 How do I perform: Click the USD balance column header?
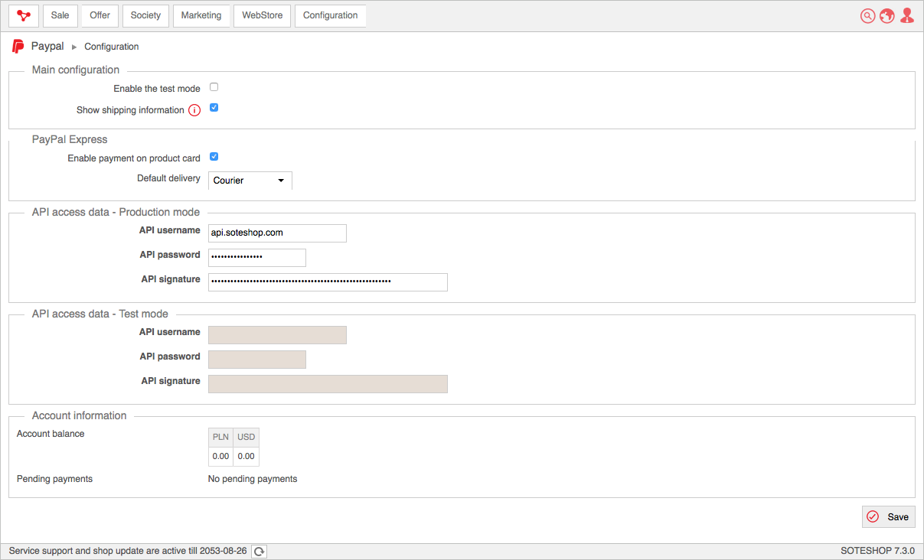246,438
